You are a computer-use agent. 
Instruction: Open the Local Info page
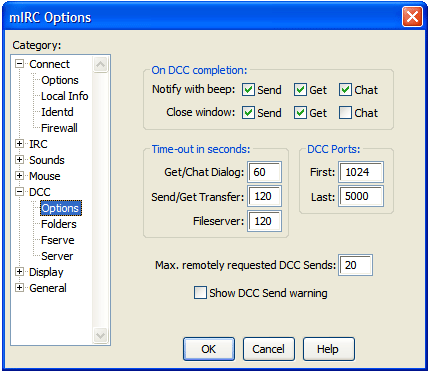click(65, 96)
